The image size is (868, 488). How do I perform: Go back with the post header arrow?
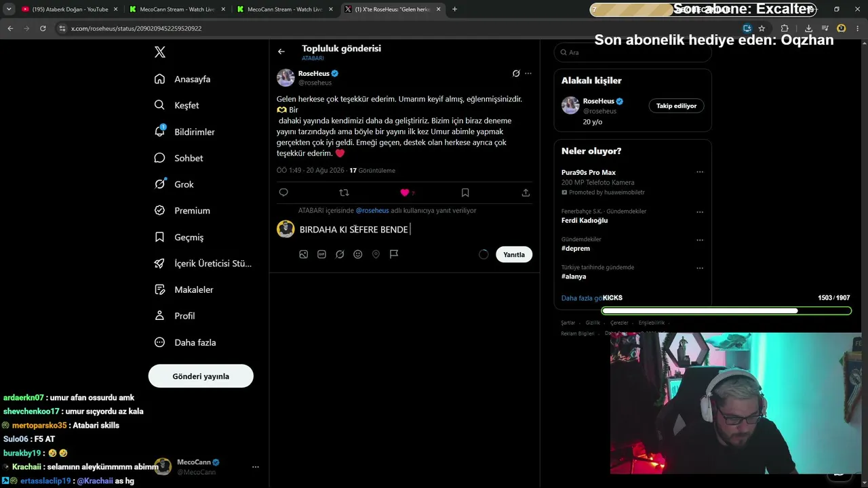pyautogui.click(x=281, y=52)
